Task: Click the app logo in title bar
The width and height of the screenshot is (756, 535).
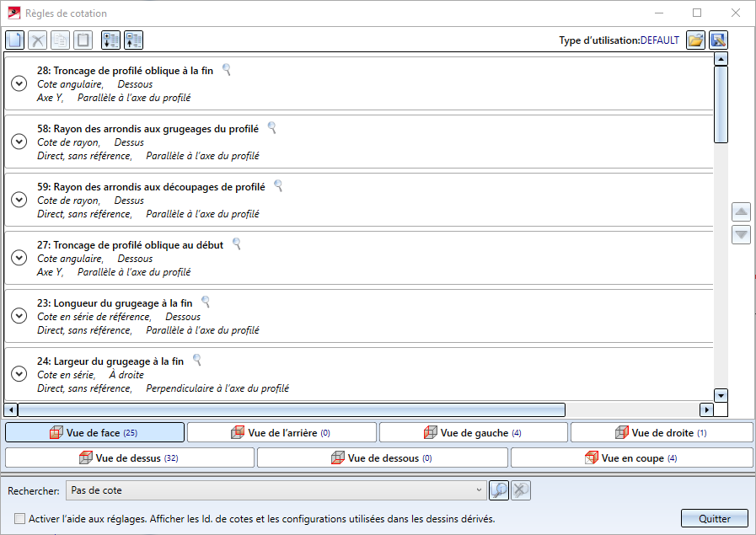Action: pos(14,13)
